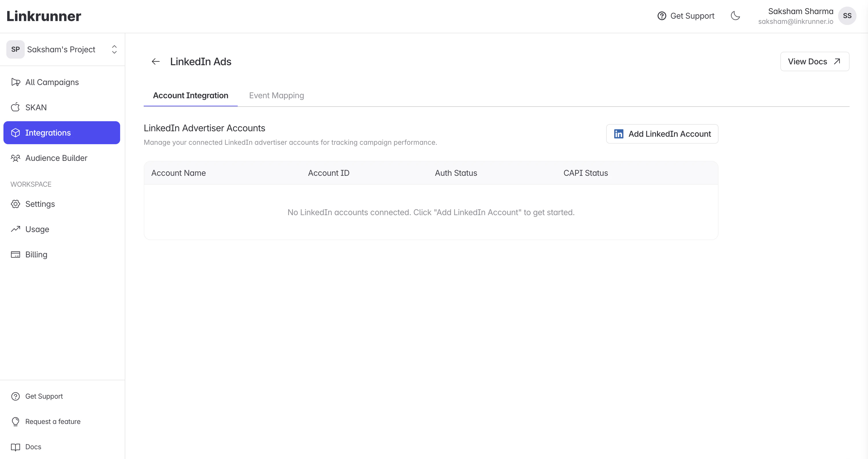Image resolution: width=868 pixels, height=459 pixels.
Task: Click the Settings gear icon
Action: [16, 204]
